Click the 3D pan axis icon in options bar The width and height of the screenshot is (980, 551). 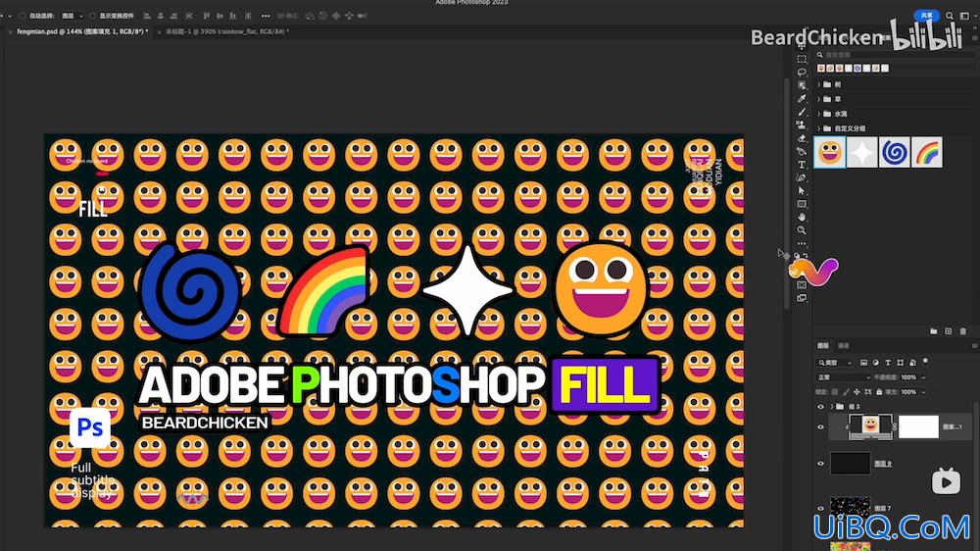[336, 16]
